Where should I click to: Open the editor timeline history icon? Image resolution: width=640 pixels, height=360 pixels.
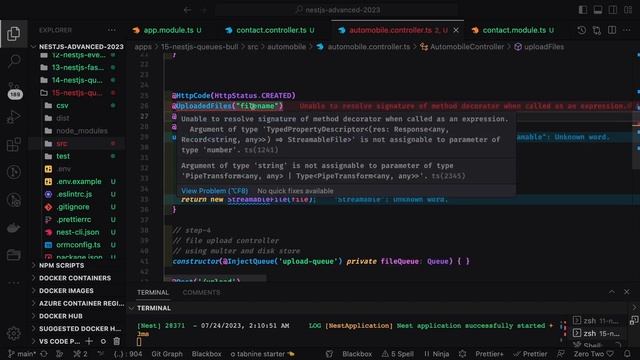coord(581,30)
